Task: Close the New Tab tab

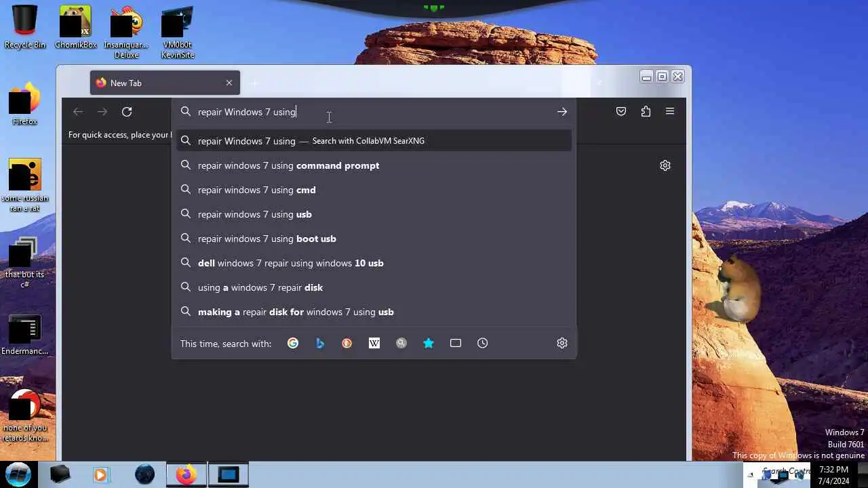Action: click(x=229, y=83)
